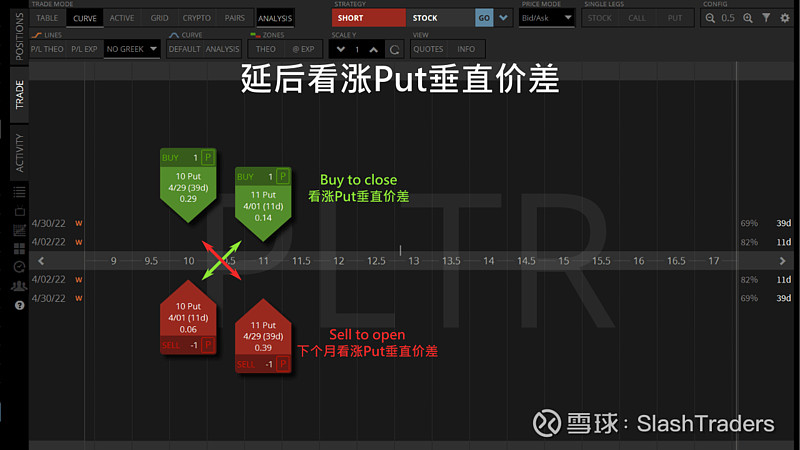Open the ACTIVITY side tab
The width and height of the screenshot is (800, 450).
coord(19,153)
